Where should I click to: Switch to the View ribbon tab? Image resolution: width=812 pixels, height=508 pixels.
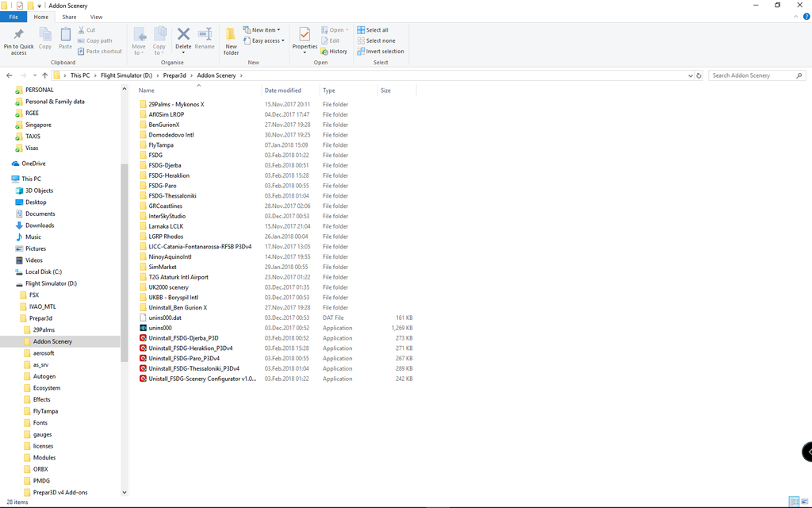pyautogui.click(x=96, y=17)
